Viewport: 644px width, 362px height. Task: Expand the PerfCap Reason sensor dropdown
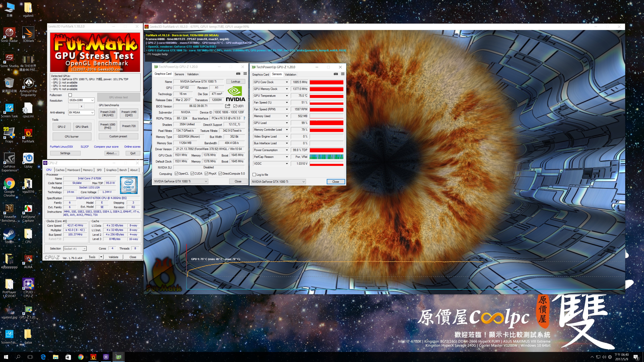(x=287, y=157)
